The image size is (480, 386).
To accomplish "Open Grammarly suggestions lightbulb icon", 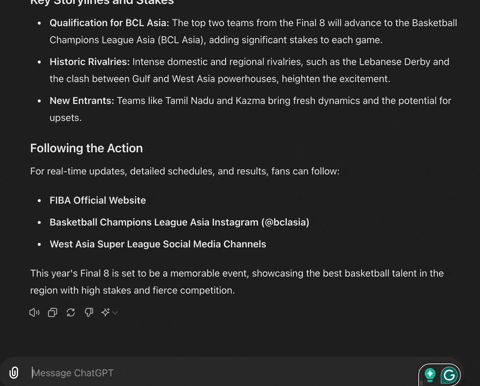I will pyautogui.click(x=430, y=375).
